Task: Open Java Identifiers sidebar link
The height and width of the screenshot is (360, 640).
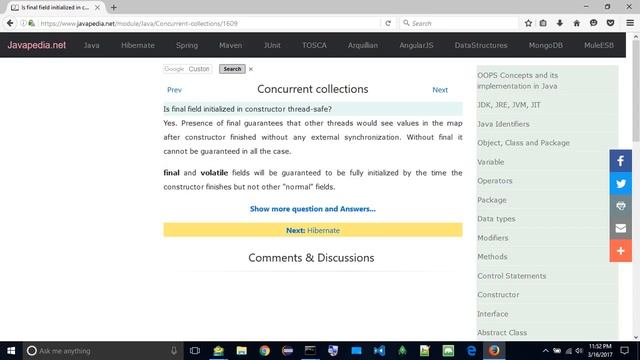Action: point(503,124)
